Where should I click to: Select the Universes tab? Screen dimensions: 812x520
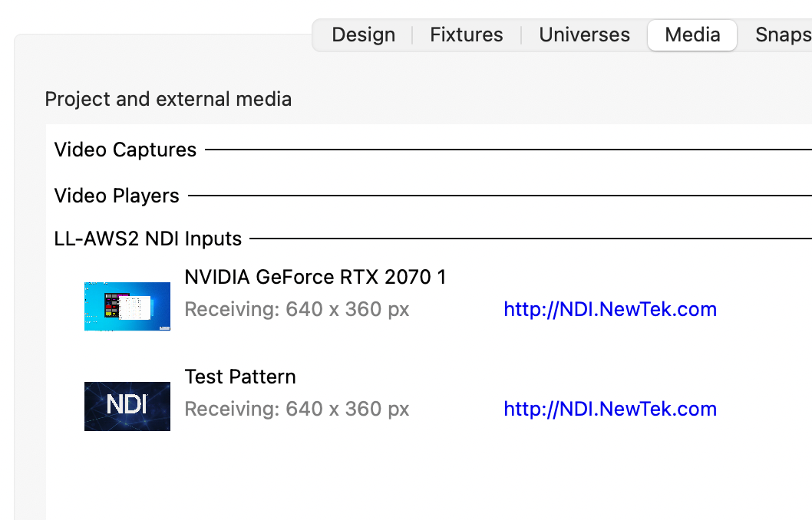coord(584,35)
